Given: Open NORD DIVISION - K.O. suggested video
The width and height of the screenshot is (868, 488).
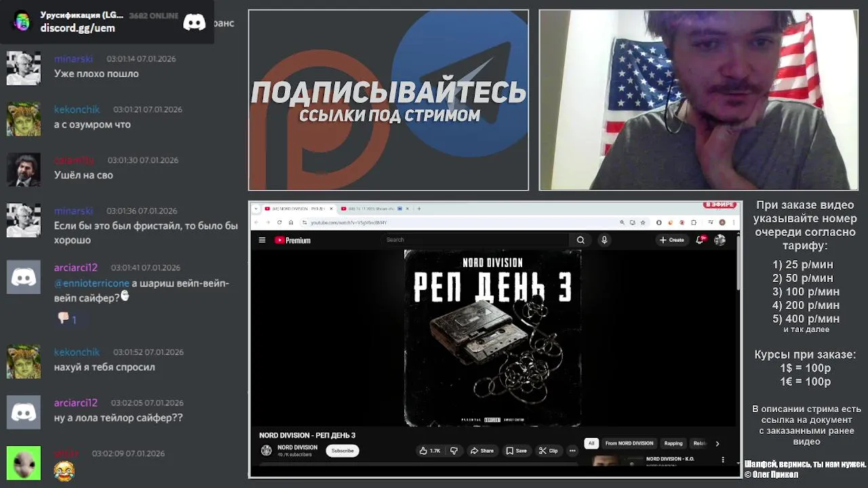Looking at the screenshot, I should pyautogui.click(x=670, y=459).
